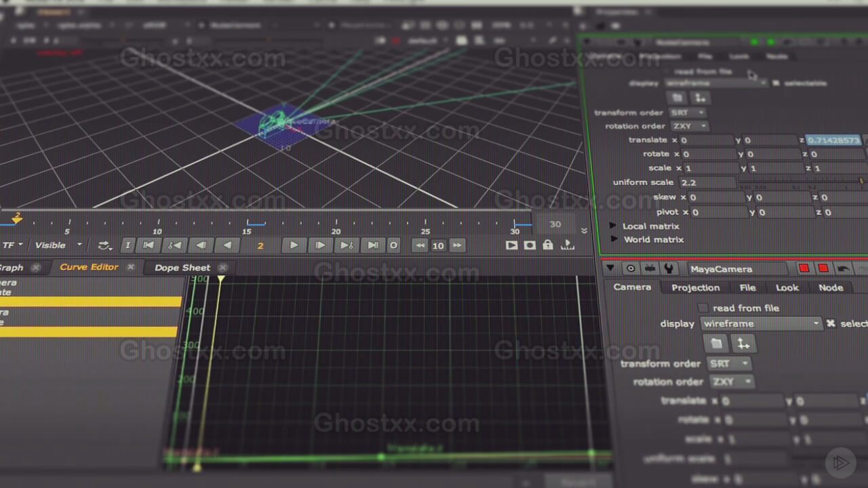
Task: Close the Curve Editor tab
Action: click(x=131, y=267)
